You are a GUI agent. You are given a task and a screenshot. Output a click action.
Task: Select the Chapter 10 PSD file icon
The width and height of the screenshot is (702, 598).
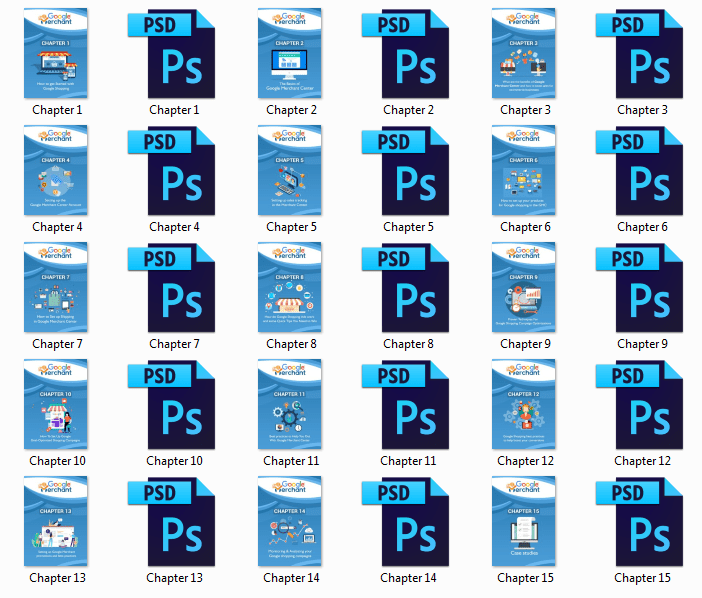[x=175, y=403]
